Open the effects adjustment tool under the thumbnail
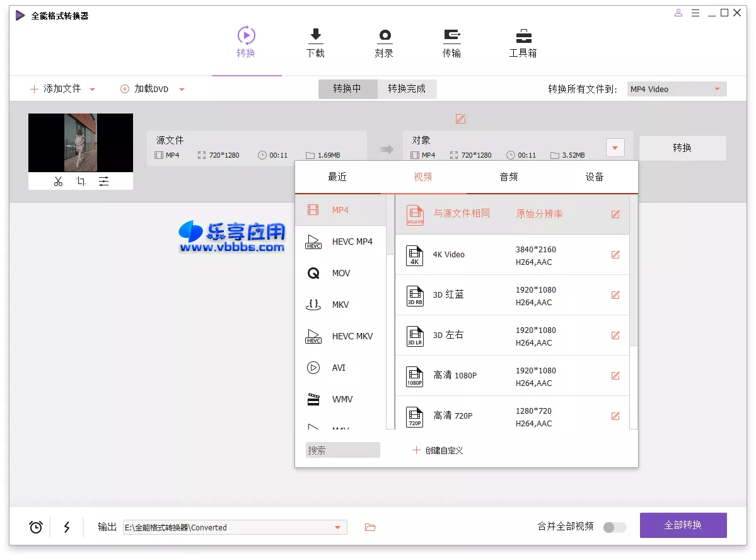 coord(103,181)
